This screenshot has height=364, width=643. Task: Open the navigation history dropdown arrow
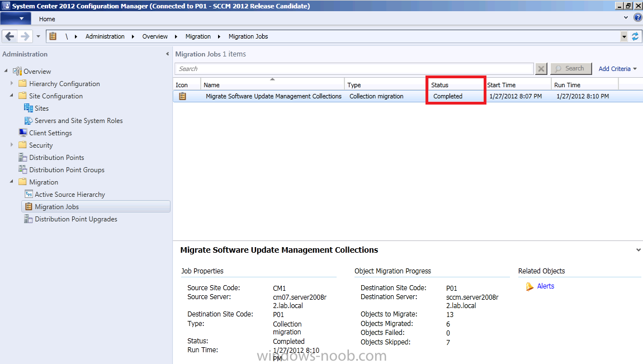click(38, 36)
